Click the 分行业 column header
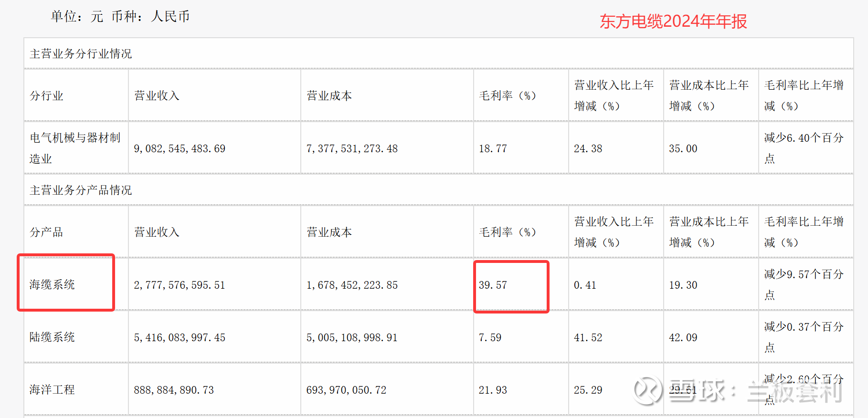The width and height of the screenshot is (868, 418). [46, 96]
